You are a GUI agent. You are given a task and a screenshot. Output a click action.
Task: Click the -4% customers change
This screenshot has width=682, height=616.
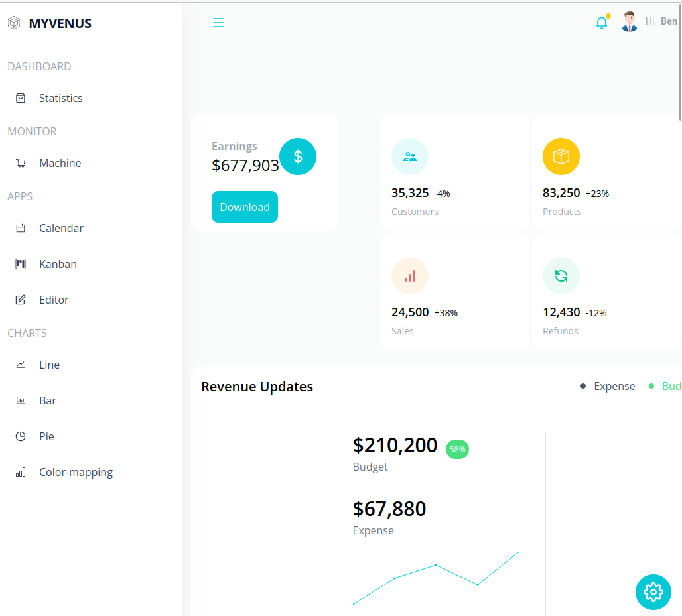[x=442, y=194]
